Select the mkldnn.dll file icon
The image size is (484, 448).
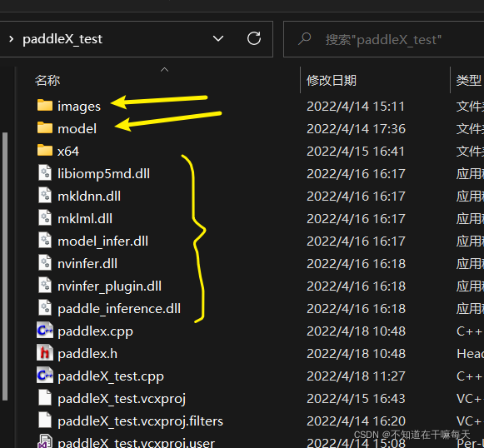pos(45,196)
